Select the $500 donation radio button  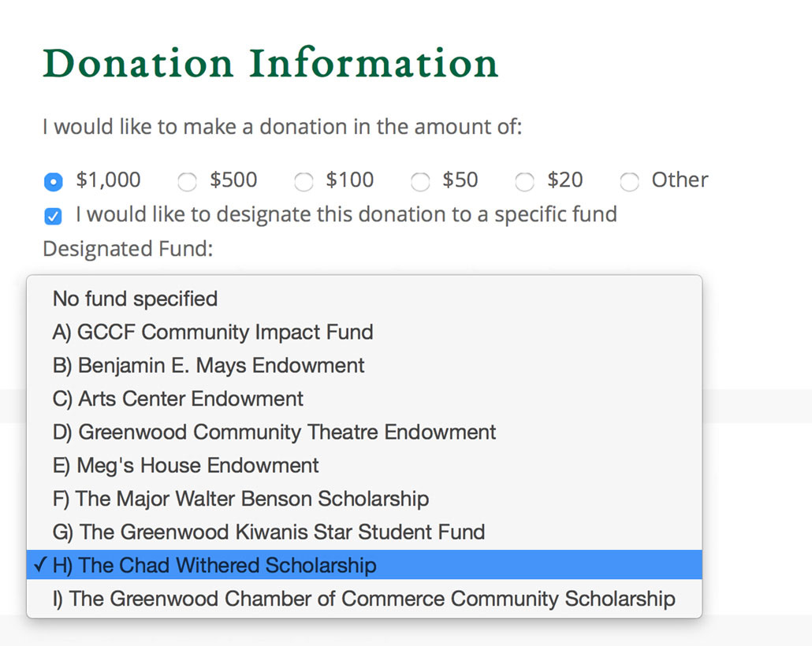187,182
